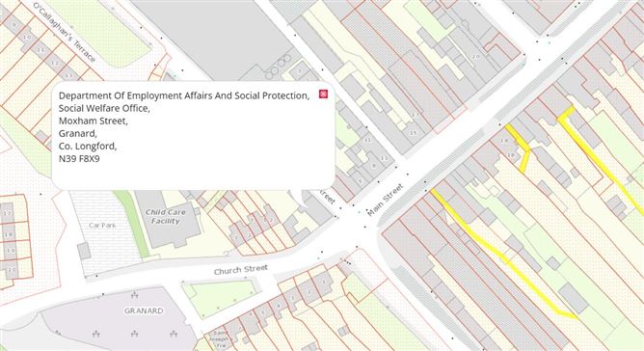The height and width of the screenshot is (351, 644).
Task: Click the small grey building inside Car Park
Action: pos(84,251)
